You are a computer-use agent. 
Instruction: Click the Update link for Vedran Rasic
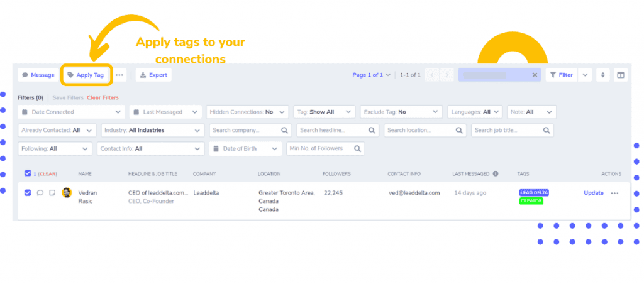[594, 193]
